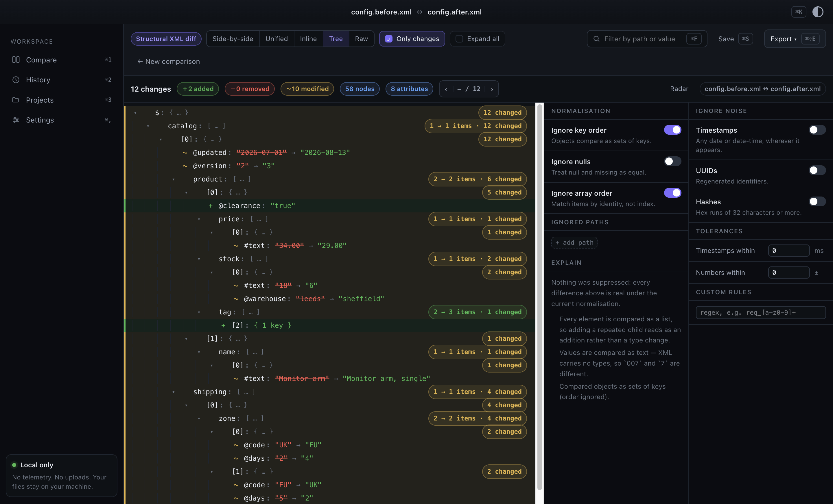Collapse the tag node
This screenshot has height=504, width=833.
[199, 312]
